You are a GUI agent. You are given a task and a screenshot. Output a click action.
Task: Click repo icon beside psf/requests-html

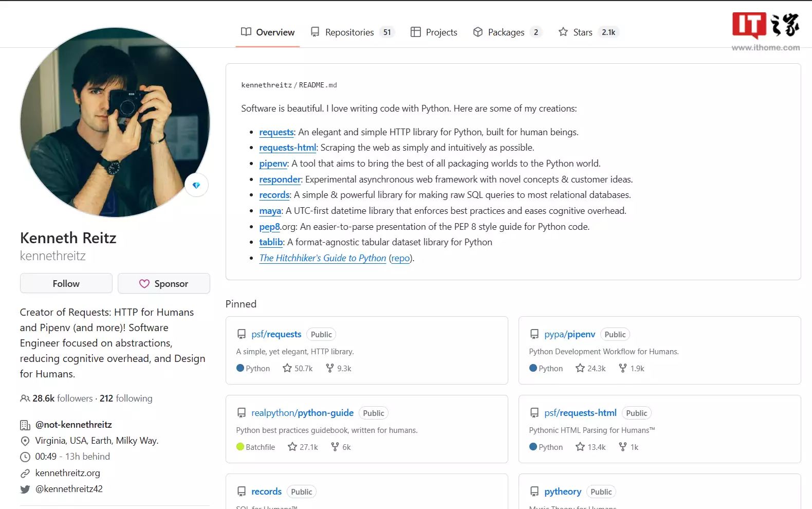click(534, 413)
